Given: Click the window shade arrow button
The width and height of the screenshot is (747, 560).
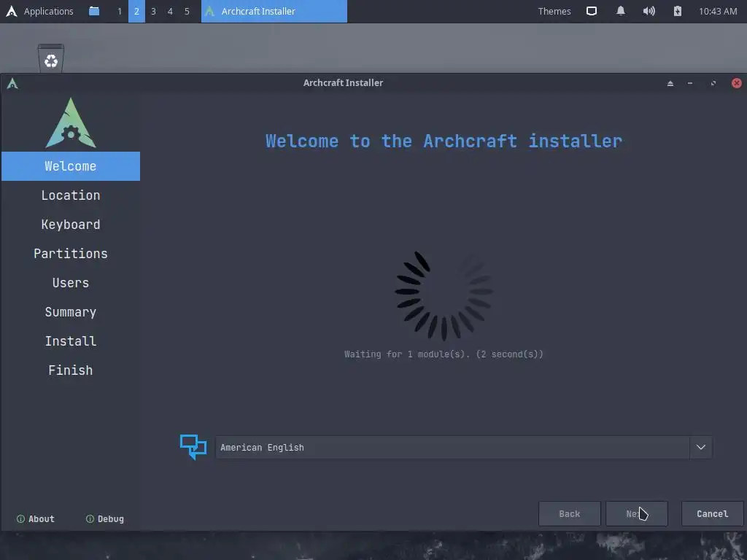Looking at the screenshot, I should pos(670,83).
